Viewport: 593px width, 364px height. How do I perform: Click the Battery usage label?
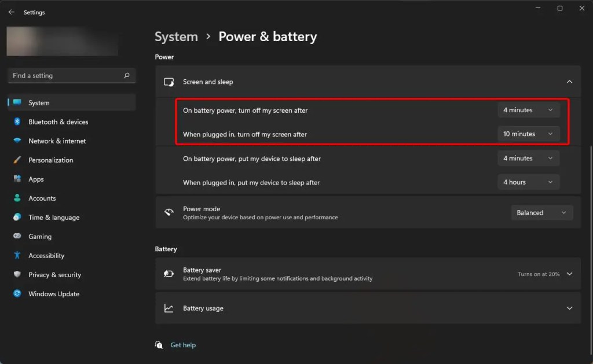203,308
